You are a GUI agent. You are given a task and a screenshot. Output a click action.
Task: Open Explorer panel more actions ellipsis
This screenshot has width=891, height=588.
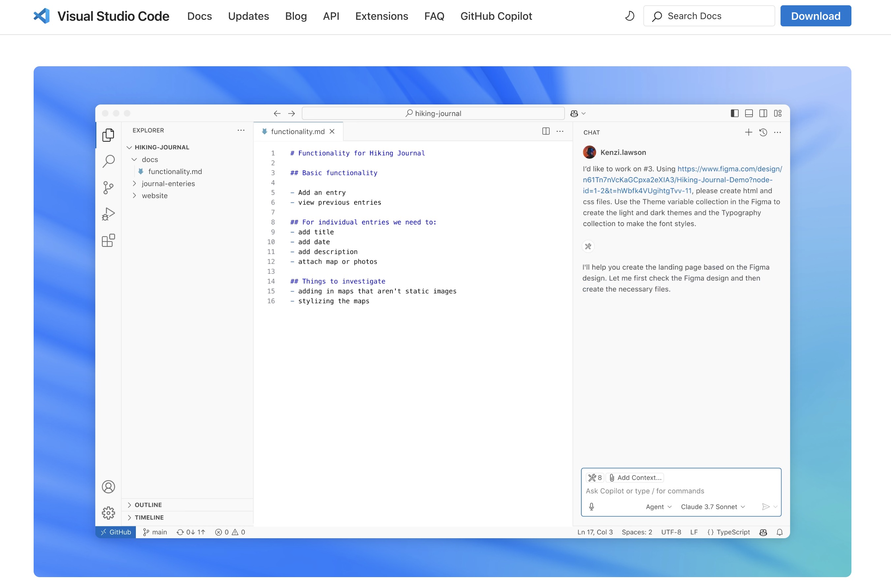[241, 130]
